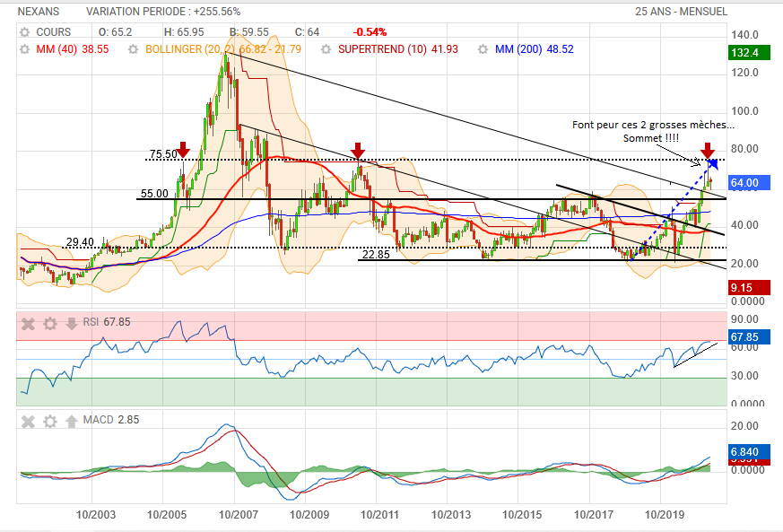
Task: Click the blue 64.00 current price tag
Action: 750,183
